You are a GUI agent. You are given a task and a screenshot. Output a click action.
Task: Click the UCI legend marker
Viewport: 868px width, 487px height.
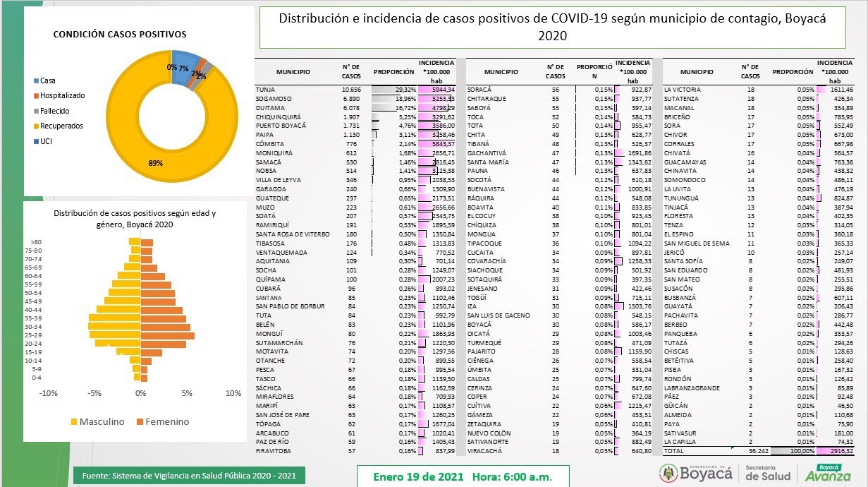36,141
